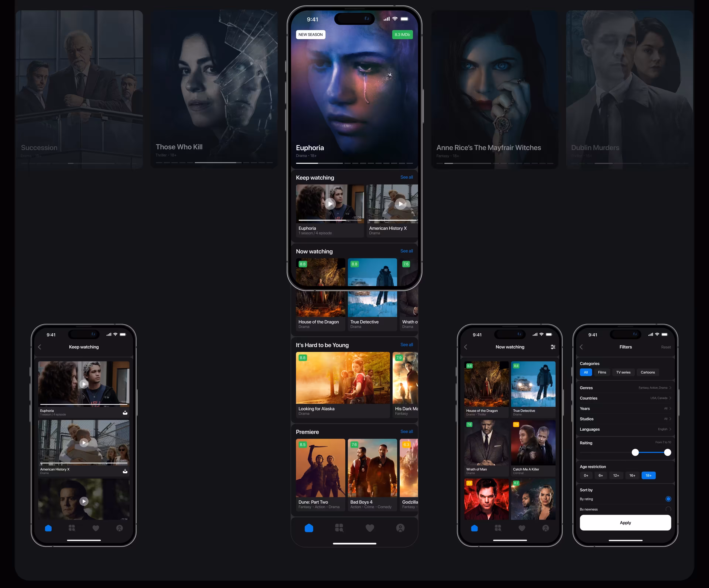Viewport: 709px width, 588px height.
Task: Play Euphoria on Keep watching list screen
Action: (84, 384)
